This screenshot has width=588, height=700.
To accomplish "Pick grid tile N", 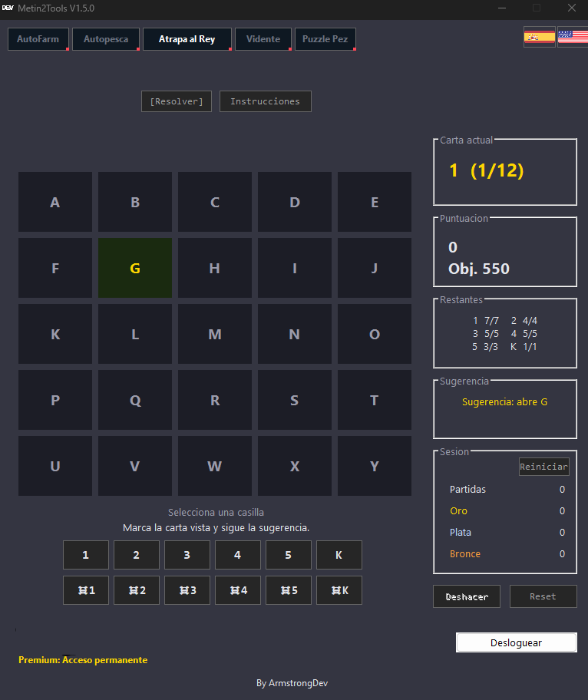I will [295, 334].
